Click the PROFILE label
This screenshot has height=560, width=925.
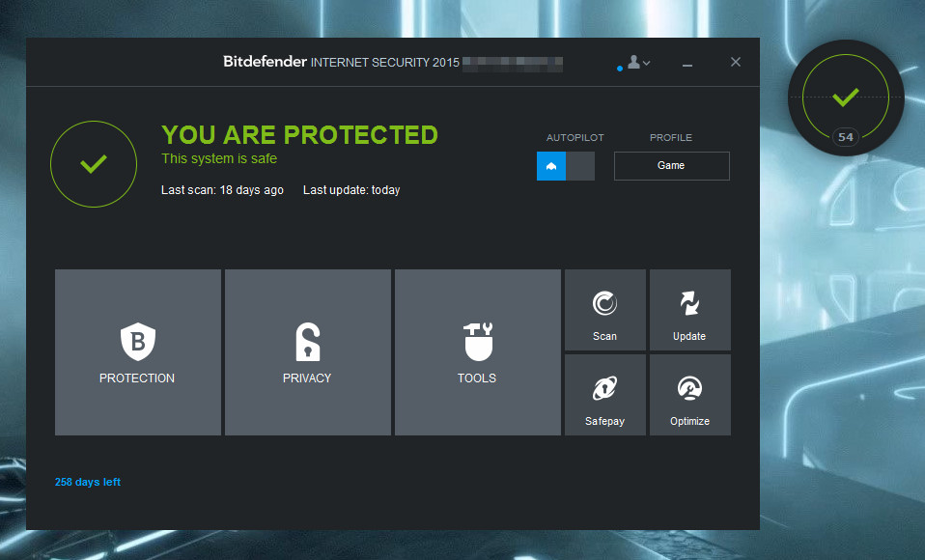[671, 137]
